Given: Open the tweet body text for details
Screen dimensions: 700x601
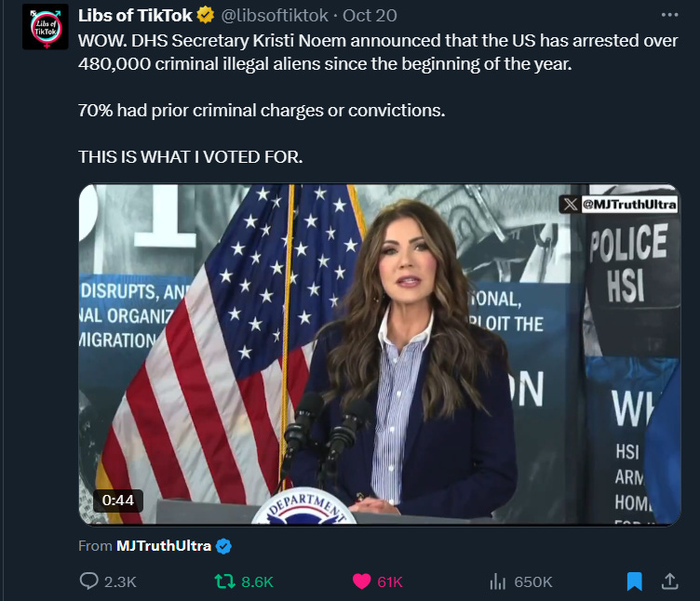Looking at the screenshot, I should click(x=378, y=99).
